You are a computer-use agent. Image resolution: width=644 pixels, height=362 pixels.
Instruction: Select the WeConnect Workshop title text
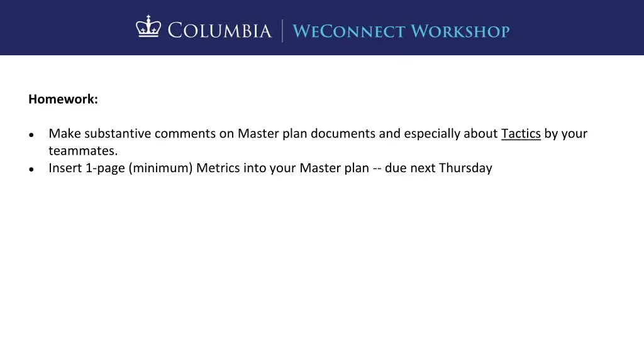401,31
